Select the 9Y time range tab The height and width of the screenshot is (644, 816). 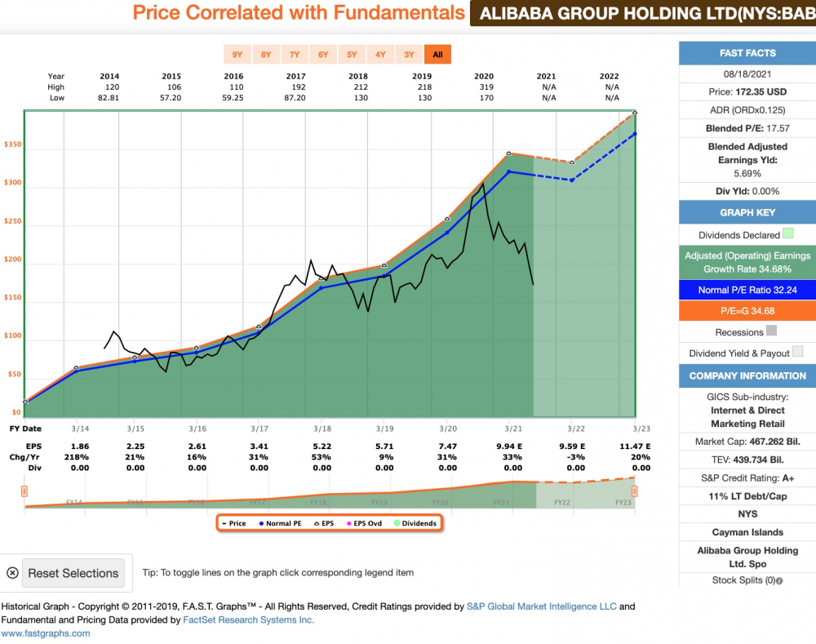237,55
